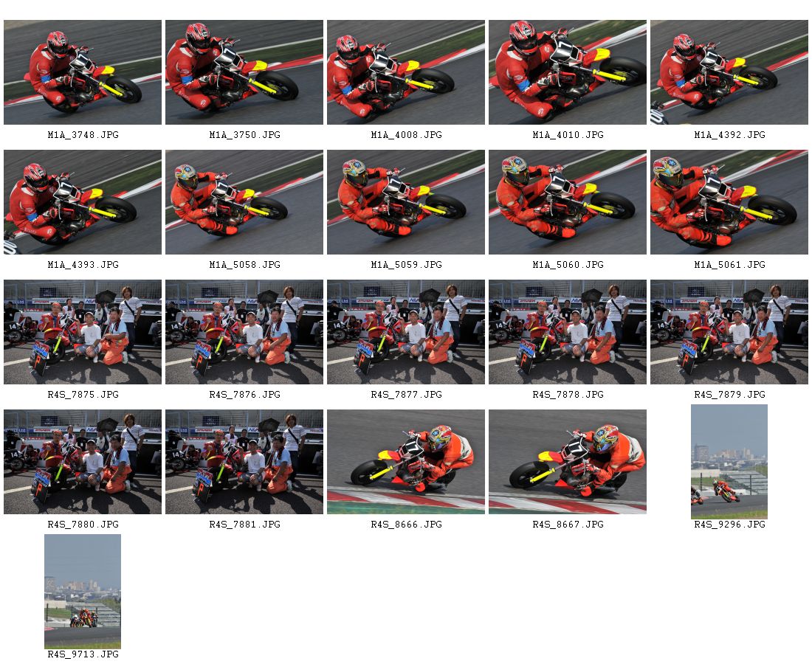Open group photo R4S_7875.JPG
Screen dimensions: 812x664
[83, 332]
